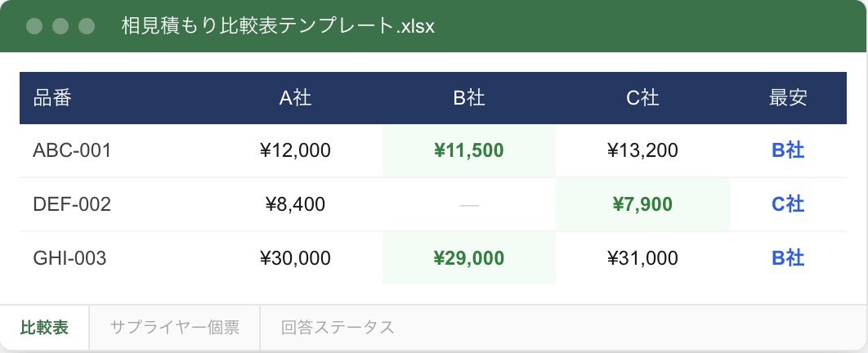Click the highlighted ¥29,000 B社 price cell

pyautogui.click(x=469, y=258)
